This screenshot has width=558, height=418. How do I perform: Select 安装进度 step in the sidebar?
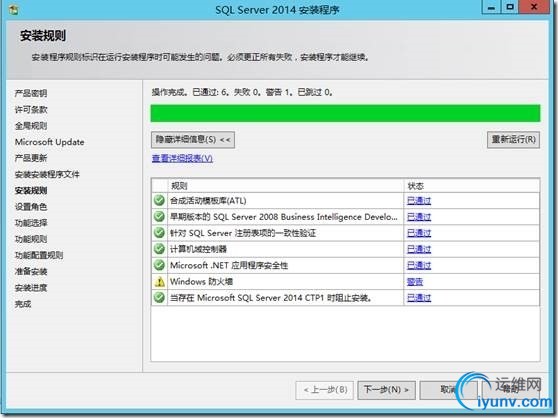[31, 287]
